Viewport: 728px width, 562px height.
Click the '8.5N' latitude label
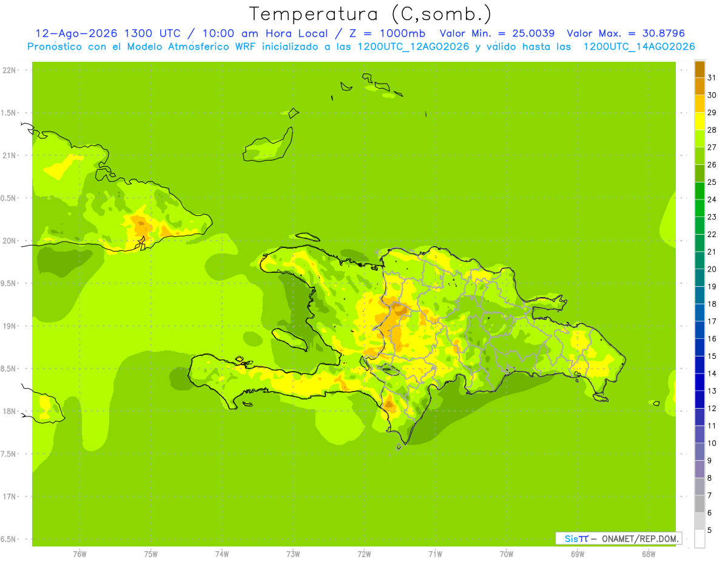click(x=9, y=369)
